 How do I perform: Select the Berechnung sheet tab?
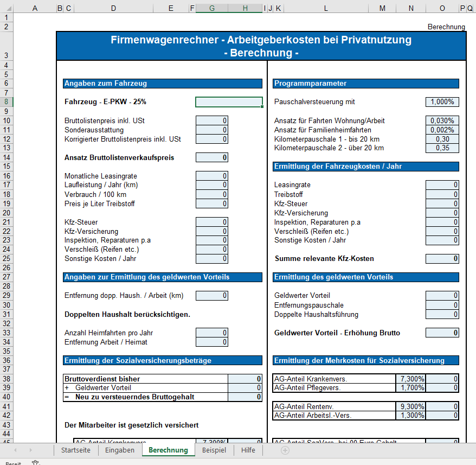pos(169,450)
